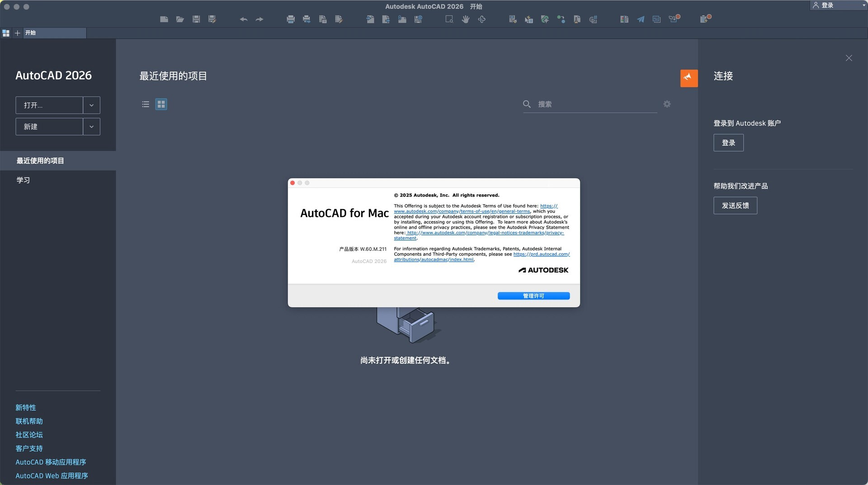Viewport: 868px width, 485px height.
Task: Close the About dialog with red button
Action: click(292, 183)
